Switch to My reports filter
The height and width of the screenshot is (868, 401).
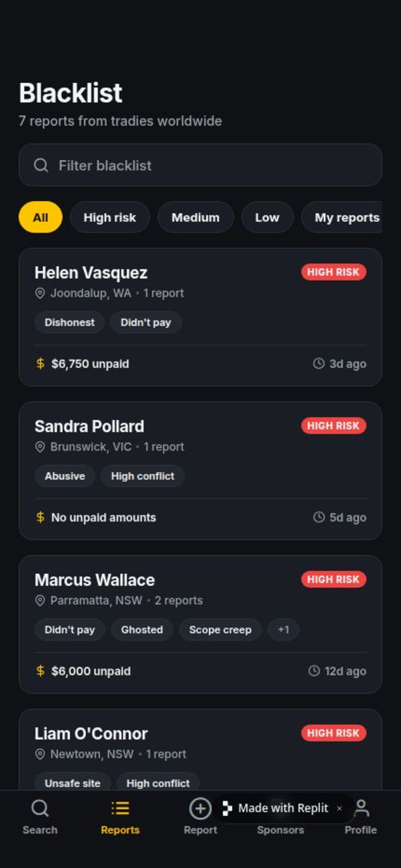pos(342,217)
